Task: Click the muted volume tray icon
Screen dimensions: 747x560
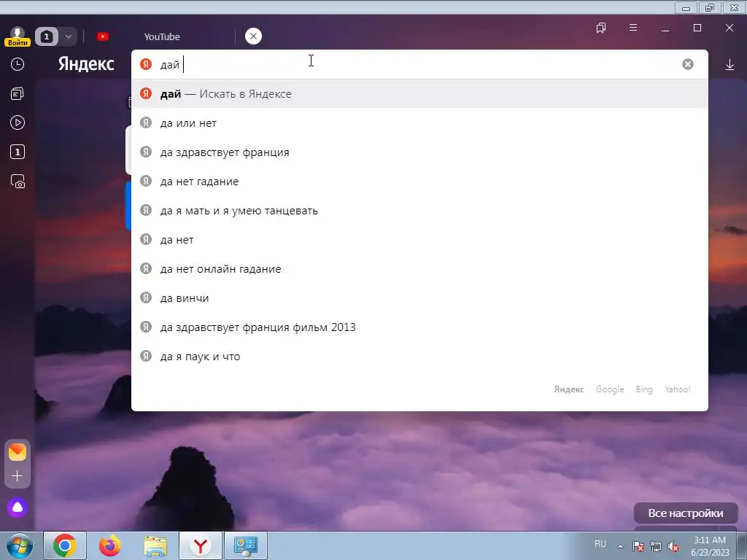Action: tap(673, 547)
